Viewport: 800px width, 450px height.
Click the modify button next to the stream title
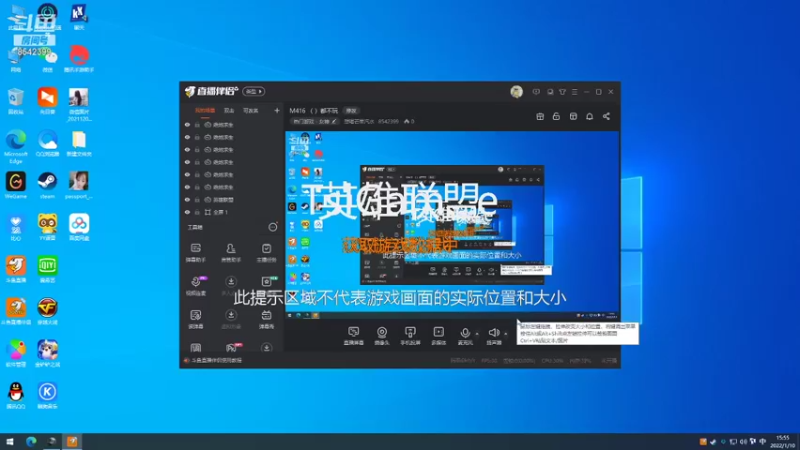coord(351,111)
